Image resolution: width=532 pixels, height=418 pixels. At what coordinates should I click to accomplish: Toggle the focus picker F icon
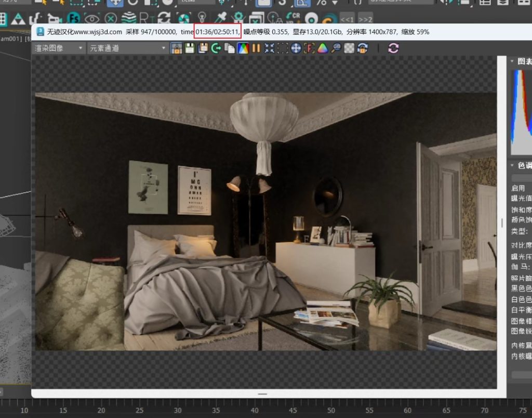[x=309, y=48]
